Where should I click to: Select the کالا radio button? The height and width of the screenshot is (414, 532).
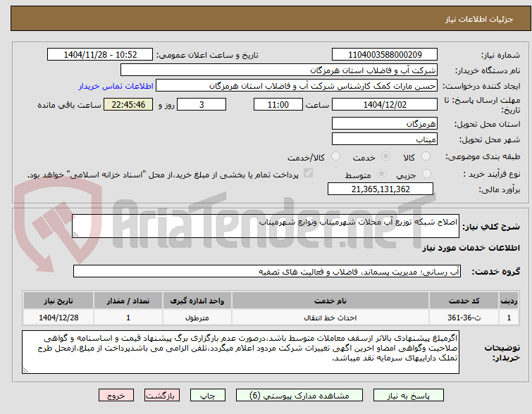point(426,156)
